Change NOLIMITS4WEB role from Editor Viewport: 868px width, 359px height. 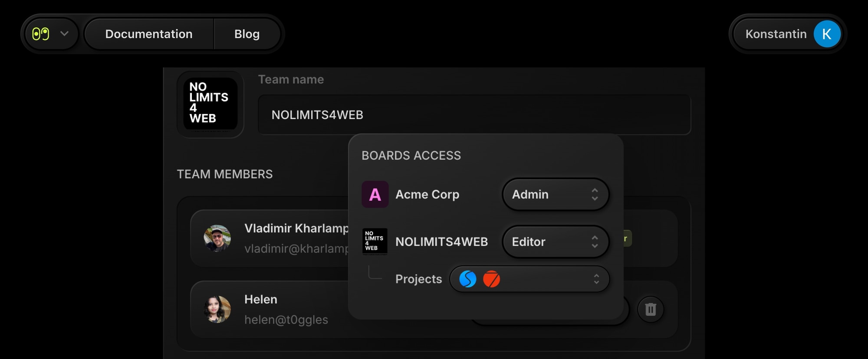point(556,242)
